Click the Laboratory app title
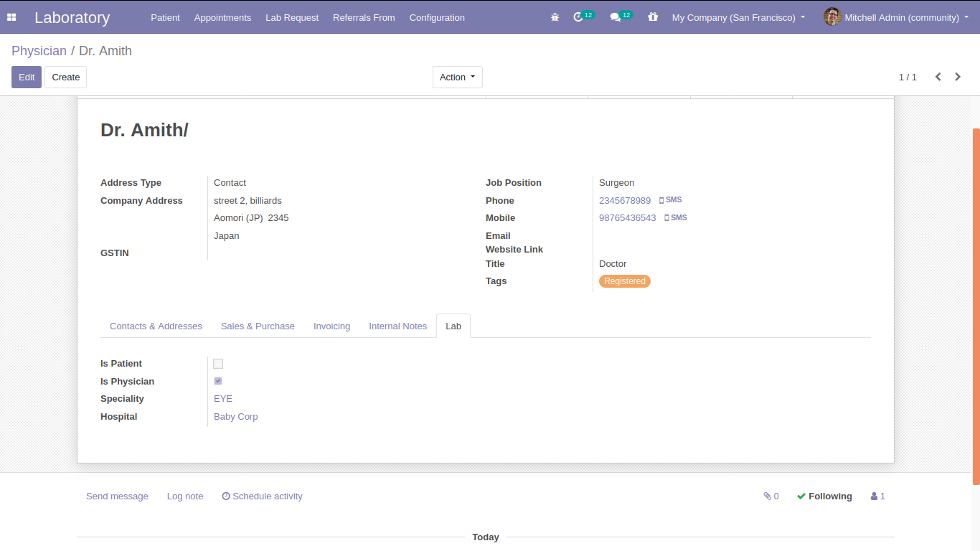 72,17
